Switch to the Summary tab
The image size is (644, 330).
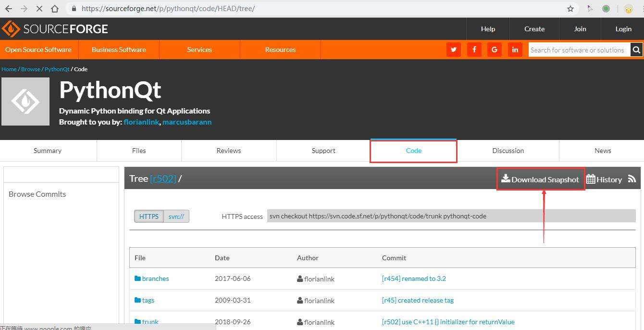pos(48,151)
